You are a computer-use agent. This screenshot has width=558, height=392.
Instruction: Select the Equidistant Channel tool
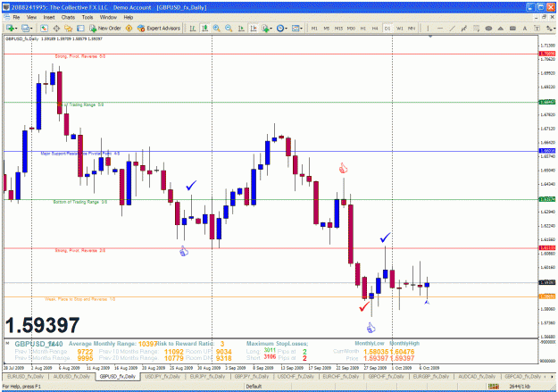464,28
